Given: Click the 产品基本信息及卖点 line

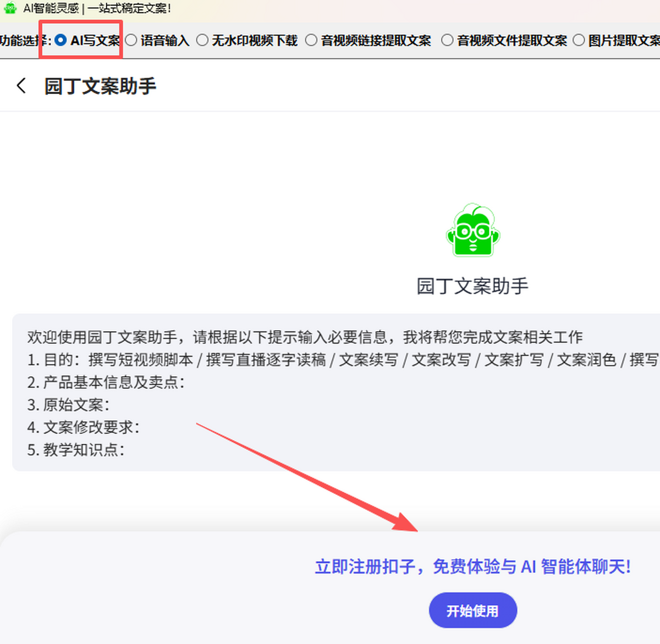Looking at the screenshot, I should coord(106,382).
